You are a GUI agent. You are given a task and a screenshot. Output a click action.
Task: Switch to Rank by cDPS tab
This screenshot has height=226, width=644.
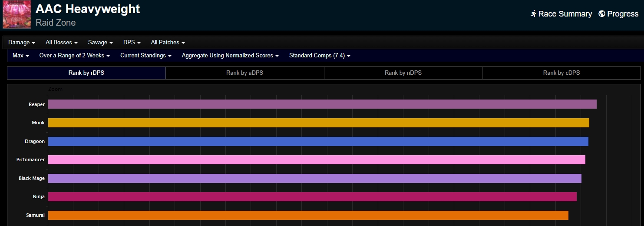(561, 73)
